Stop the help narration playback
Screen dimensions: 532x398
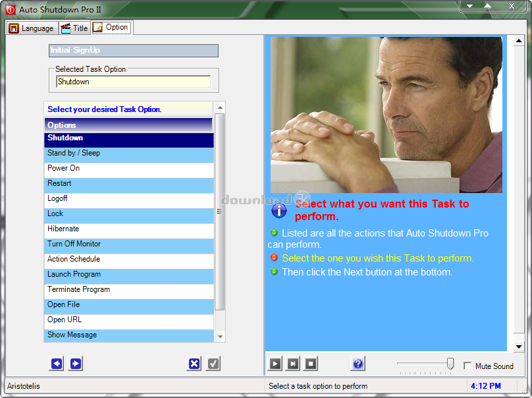(311, 364)
